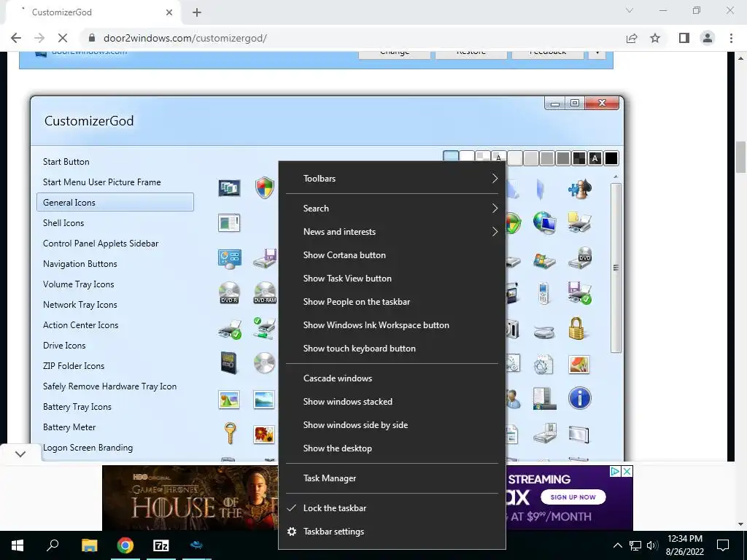
Task: Open Chrome's three-dot menu
Action: coord(731,38)
